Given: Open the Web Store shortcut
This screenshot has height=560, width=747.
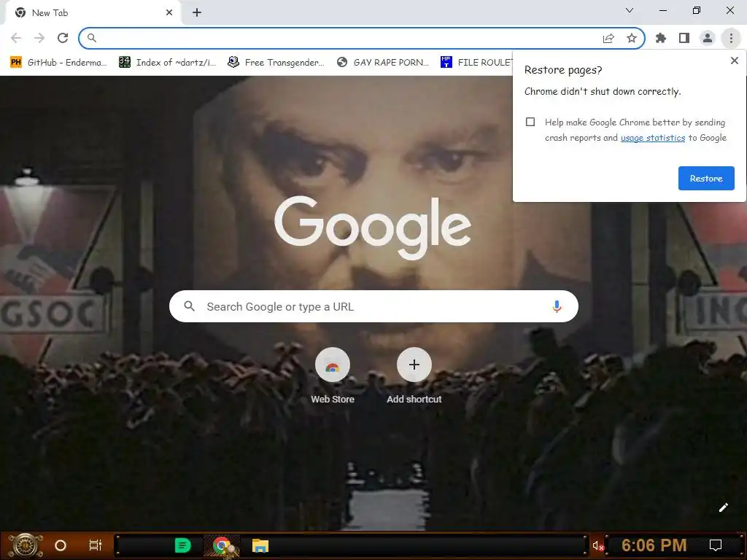Looking at the screenshot, I should click(x=333, y=376).
